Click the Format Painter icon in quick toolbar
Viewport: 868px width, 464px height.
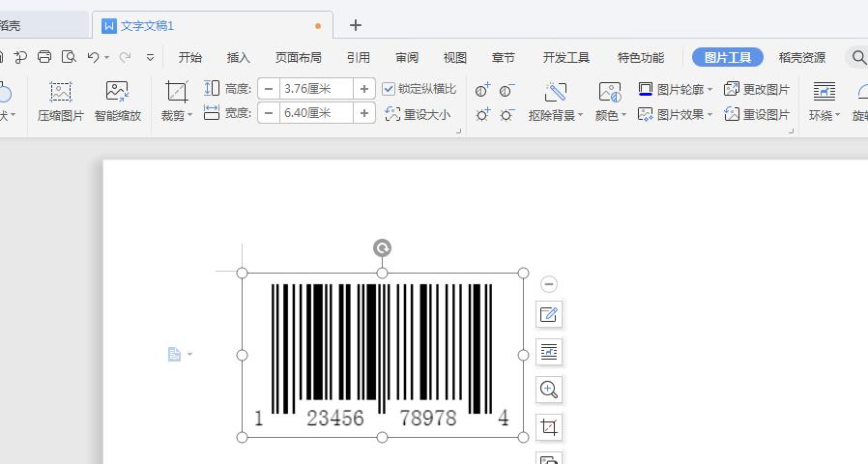coord(20,56)
